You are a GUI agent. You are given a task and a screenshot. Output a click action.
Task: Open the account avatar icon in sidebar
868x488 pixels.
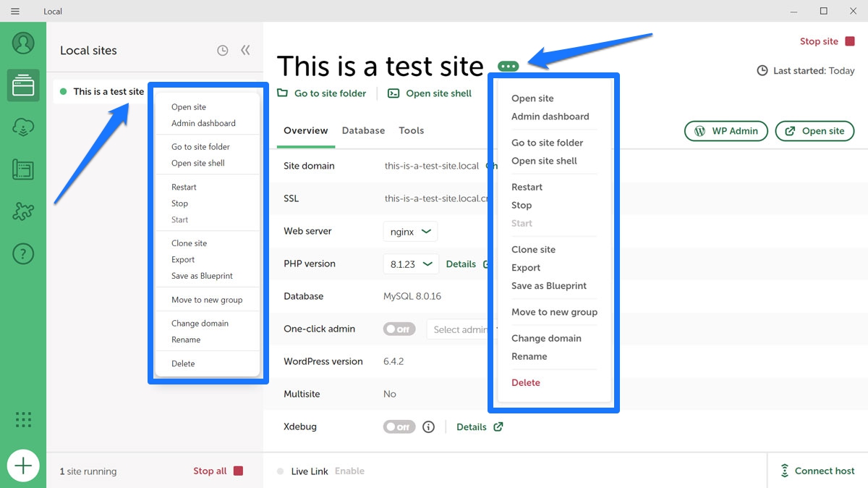point(23,43)
